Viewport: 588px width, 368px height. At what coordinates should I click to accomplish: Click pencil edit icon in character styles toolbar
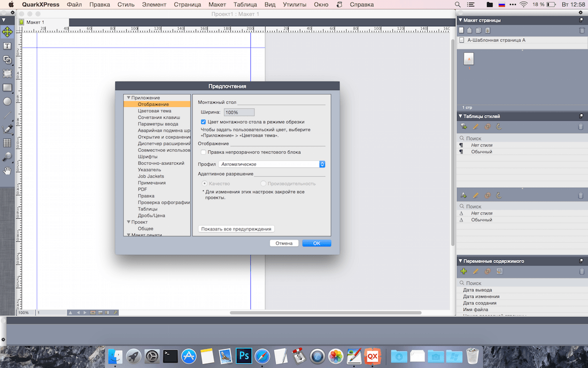(476, 195)
